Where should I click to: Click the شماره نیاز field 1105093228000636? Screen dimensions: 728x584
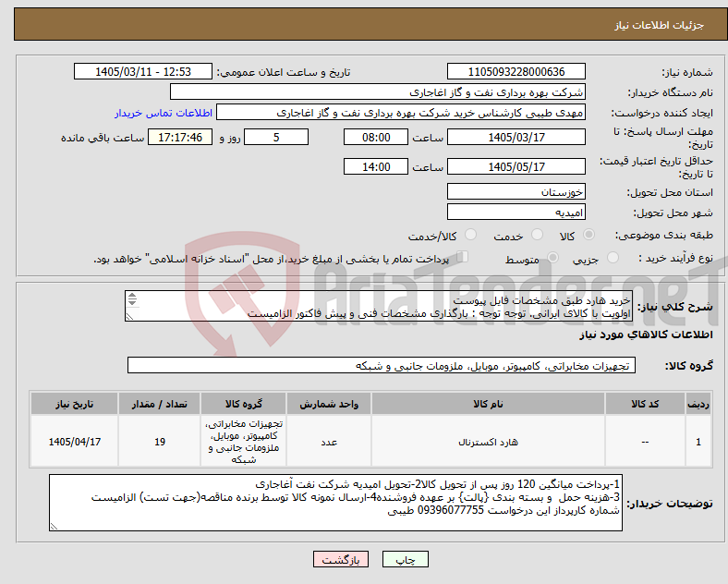[x=516, y=71]
